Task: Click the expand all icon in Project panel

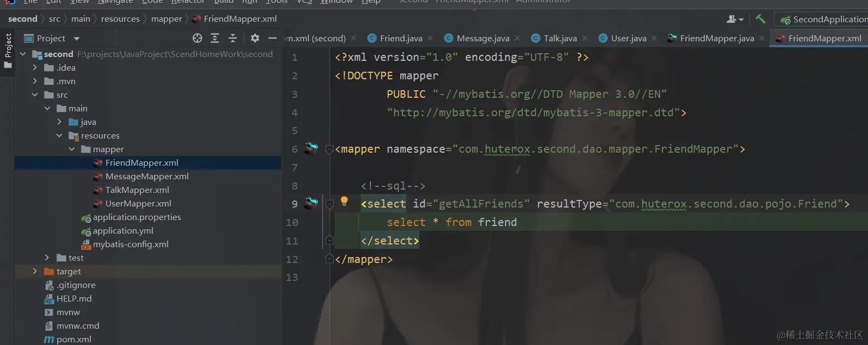Action: click(215, 38)
